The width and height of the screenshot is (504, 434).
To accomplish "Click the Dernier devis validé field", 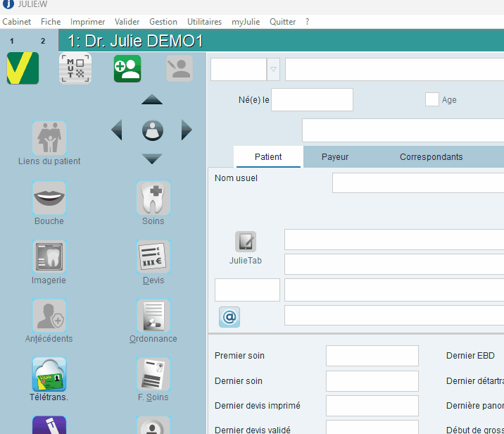I will tap(372, 427).
